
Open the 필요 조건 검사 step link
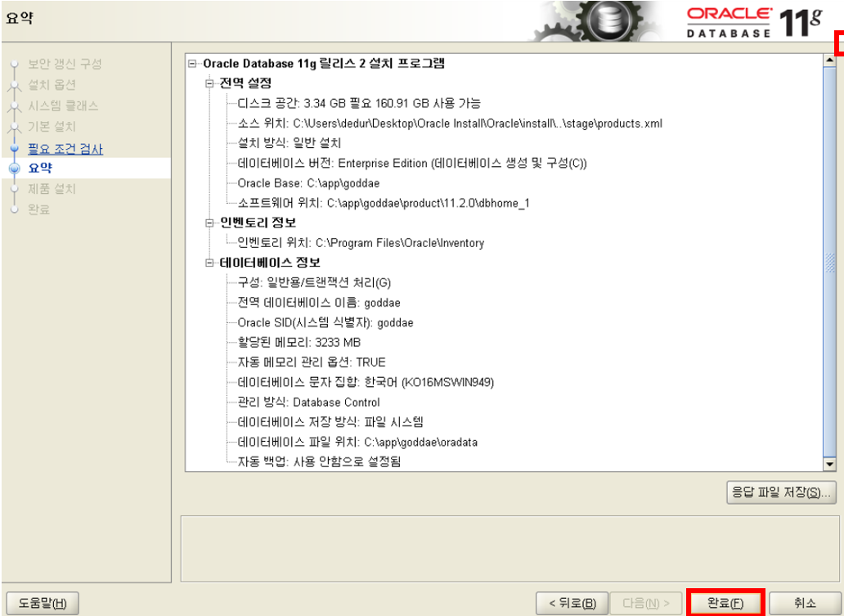point(65,149)
